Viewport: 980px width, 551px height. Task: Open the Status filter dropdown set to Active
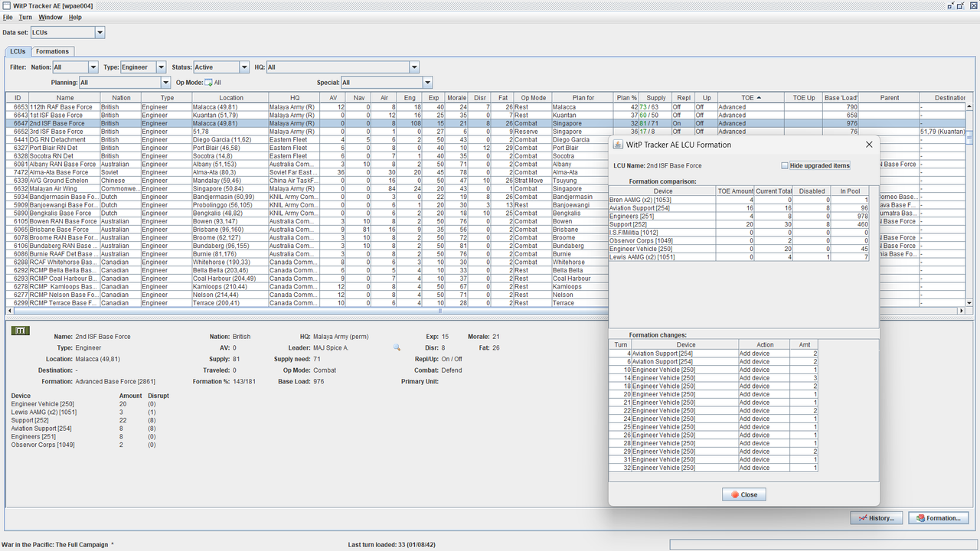[x=244, y=67]
